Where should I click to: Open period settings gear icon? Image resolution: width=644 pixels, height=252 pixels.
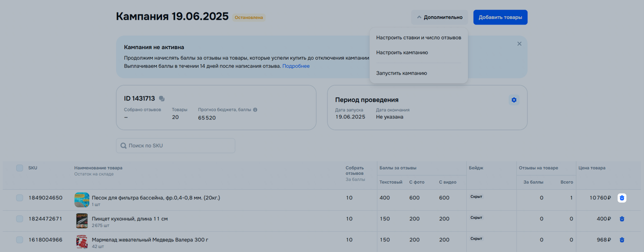(x=514, y=100)
